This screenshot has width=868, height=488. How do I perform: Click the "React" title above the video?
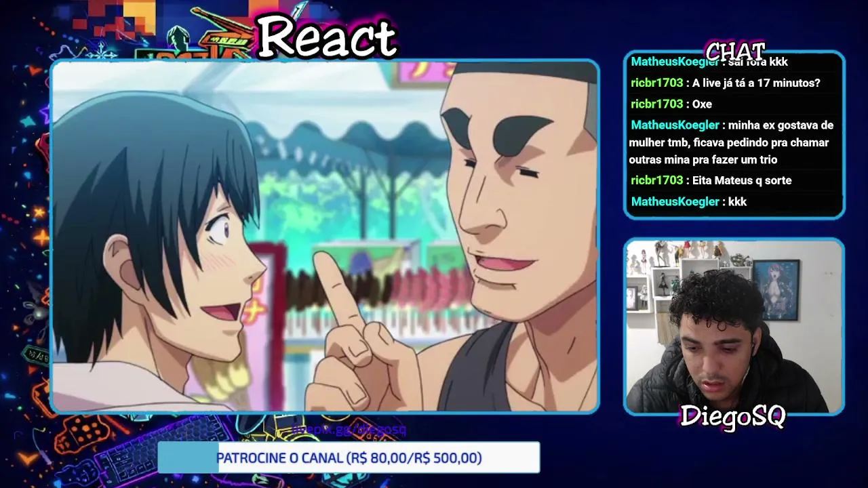[326, 37]
